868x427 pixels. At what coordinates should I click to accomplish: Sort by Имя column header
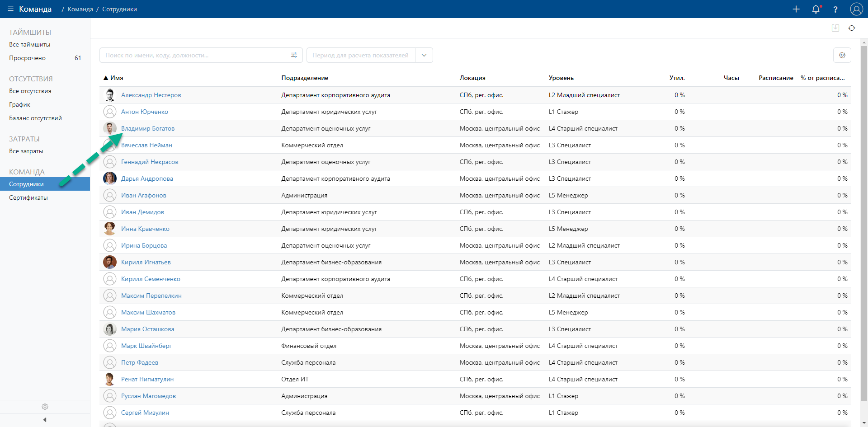click(x=117, y=78)
